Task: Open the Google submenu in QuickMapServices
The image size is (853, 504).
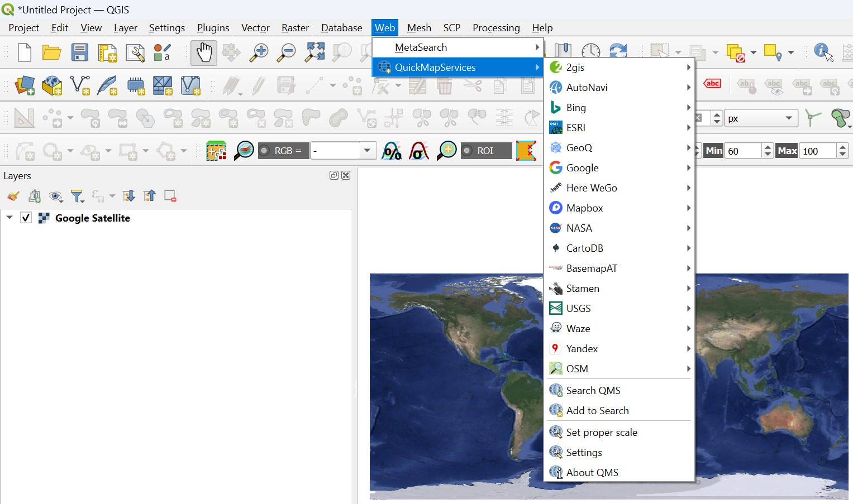Action: [582, 168]
